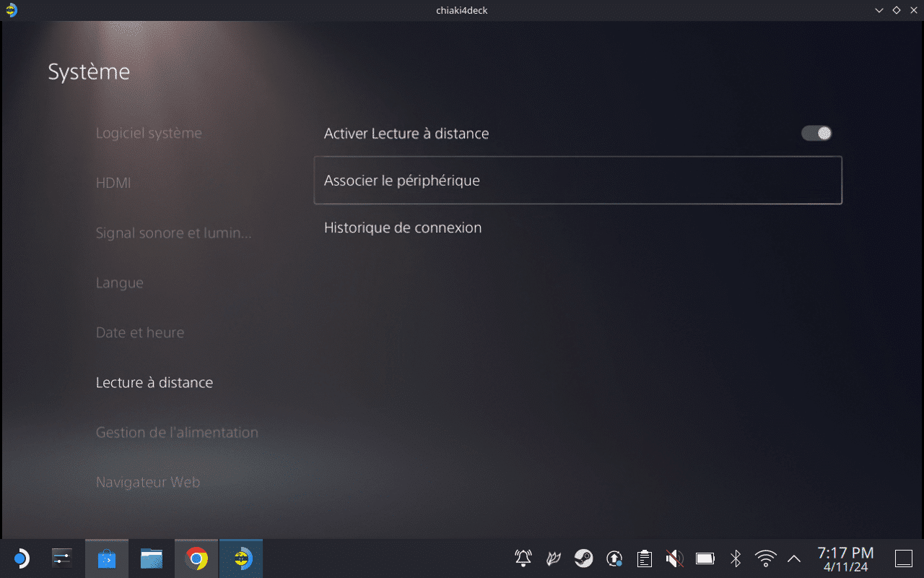
Task: Open the SteamOS application launcher
Action: 20,558
